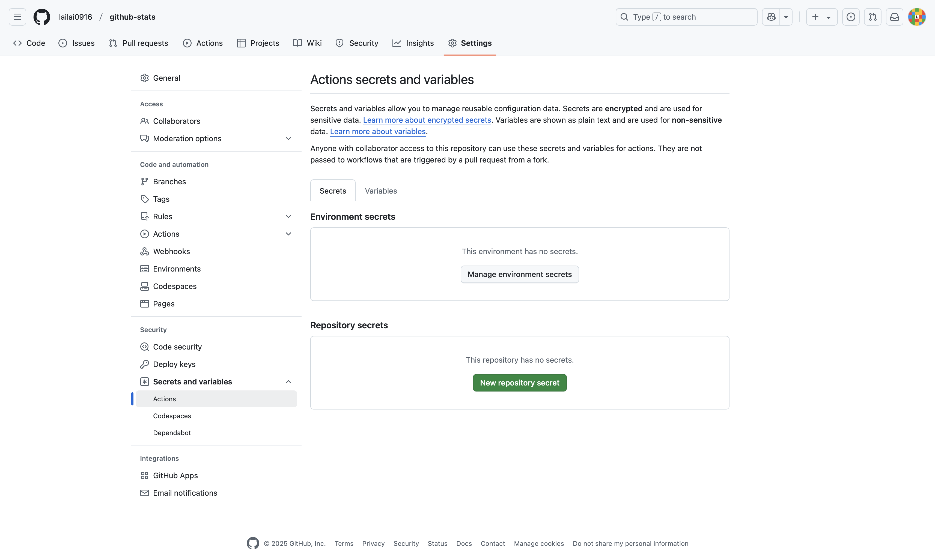This screenshot has height=560, width=935.
Task: Click the footer GitHub logo
Action: pyautogui.click(x=253, y=543)
